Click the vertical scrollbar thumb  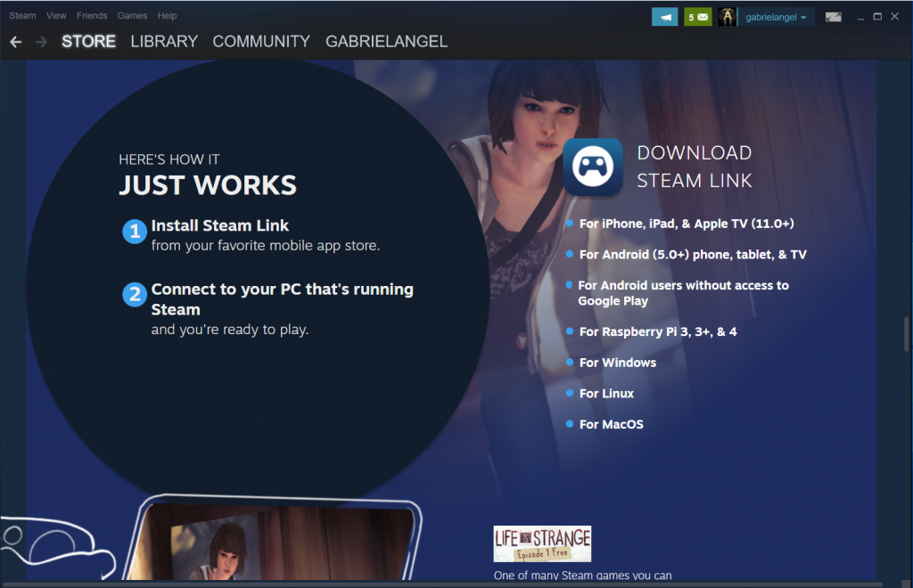click(907, 334)
